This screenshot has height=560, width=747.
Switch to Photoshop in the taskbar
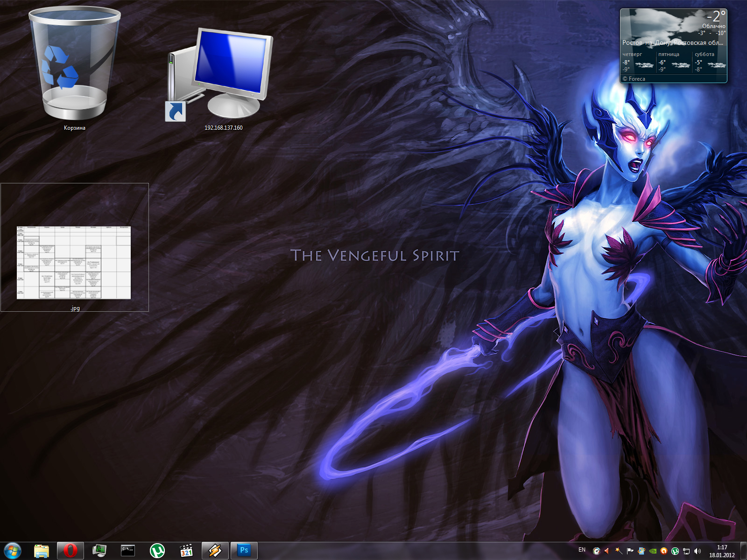coord(244,551)
